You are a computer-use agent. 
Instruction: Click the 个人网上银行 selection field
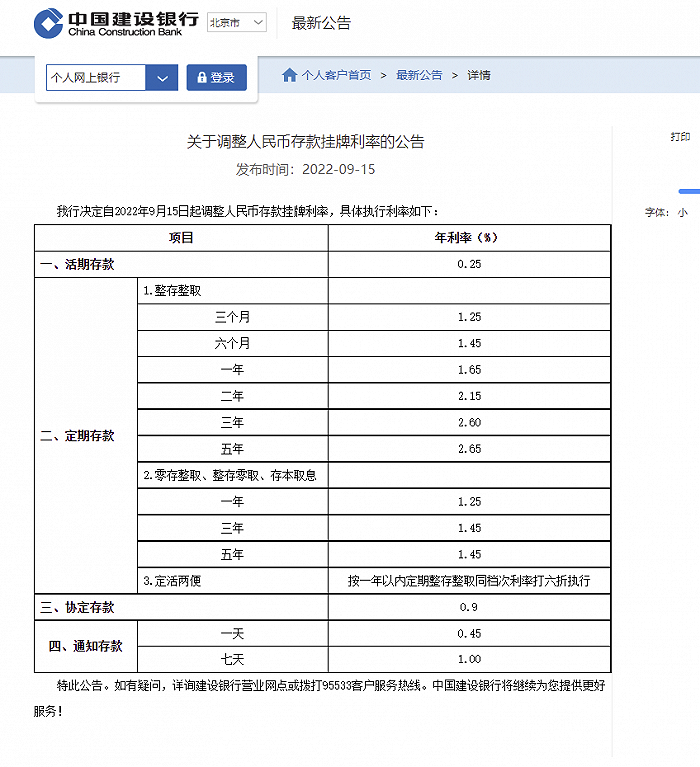96,77
